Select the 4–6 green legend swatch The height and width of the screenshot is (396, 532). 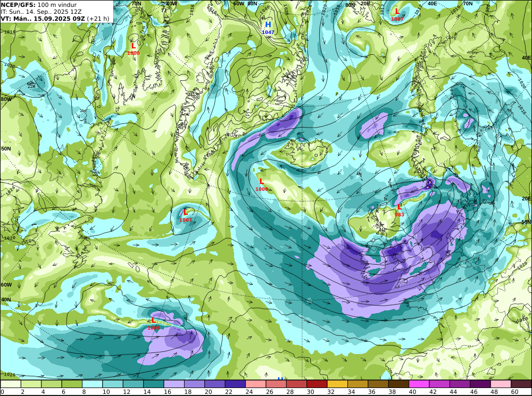click(52, 384)
